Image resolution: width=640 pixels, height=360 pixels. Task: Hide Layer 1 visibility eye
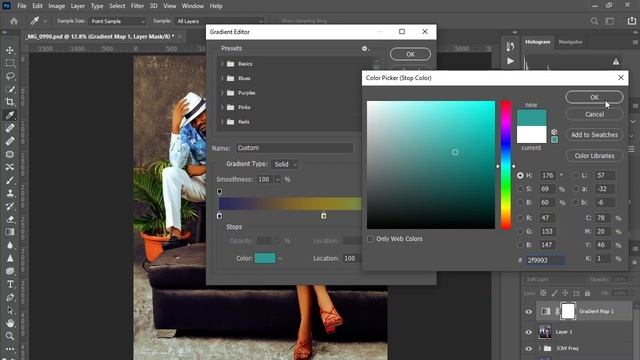coord(529,332)
